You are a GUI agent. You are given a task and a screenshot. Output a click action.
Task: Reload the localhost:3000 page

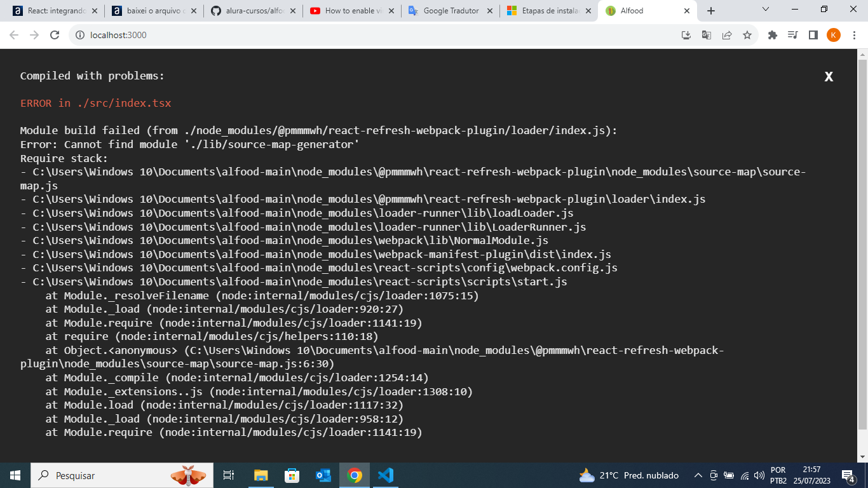pos(55,35)
